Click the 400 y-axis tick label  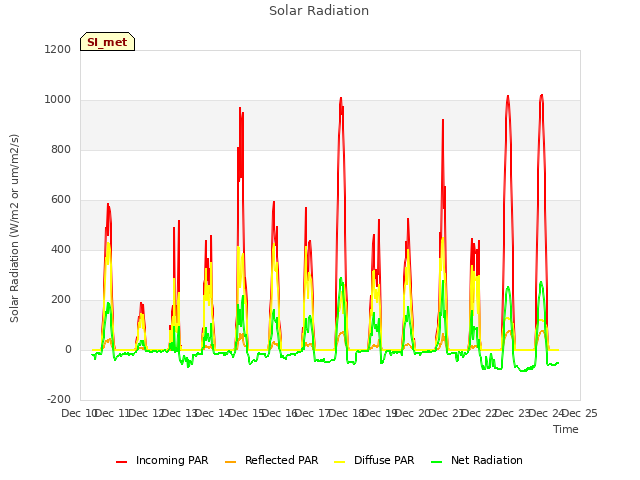61,249
